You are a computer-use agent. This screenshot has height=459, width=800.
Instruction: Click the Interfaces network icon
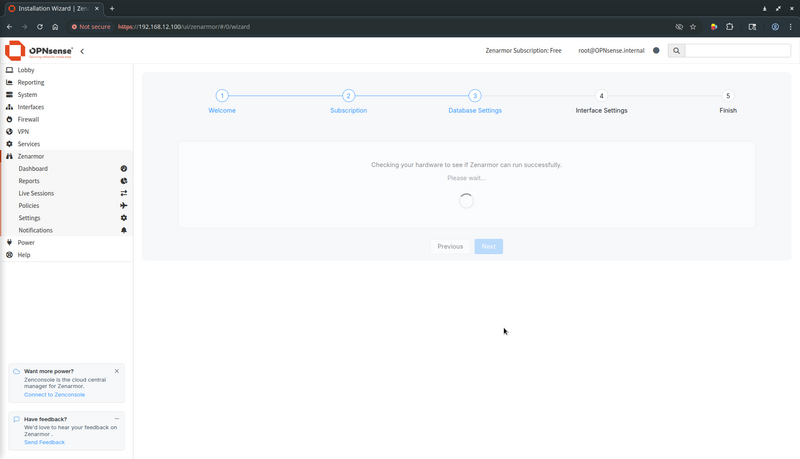(x=9, y=107)
